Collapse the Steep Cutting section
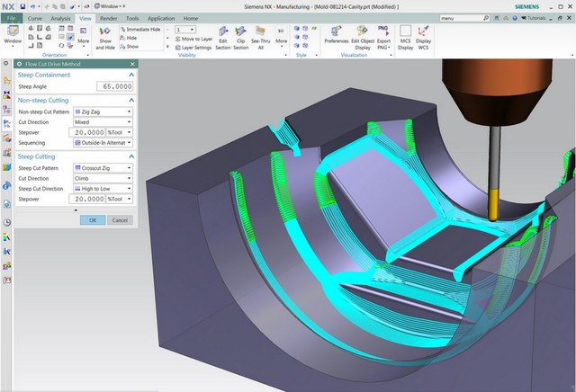Screen dimensions: 576x392 tap(131, 156)
